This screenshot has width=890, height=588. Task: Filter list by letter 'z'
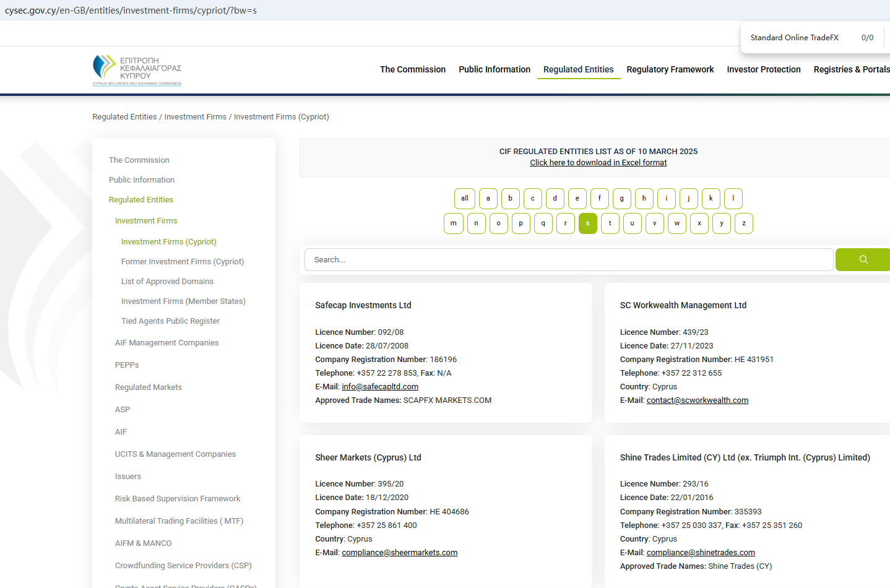(x=743, y=223)
